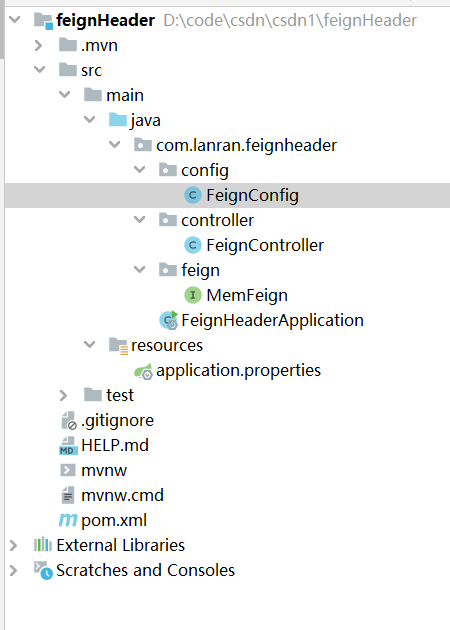
Task: Collapse the resources folder
Action: click(x=89, y=345)
